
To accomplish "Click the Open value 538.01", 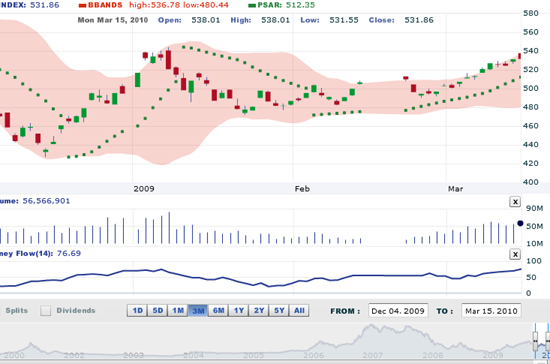I will tap(206, 20).
